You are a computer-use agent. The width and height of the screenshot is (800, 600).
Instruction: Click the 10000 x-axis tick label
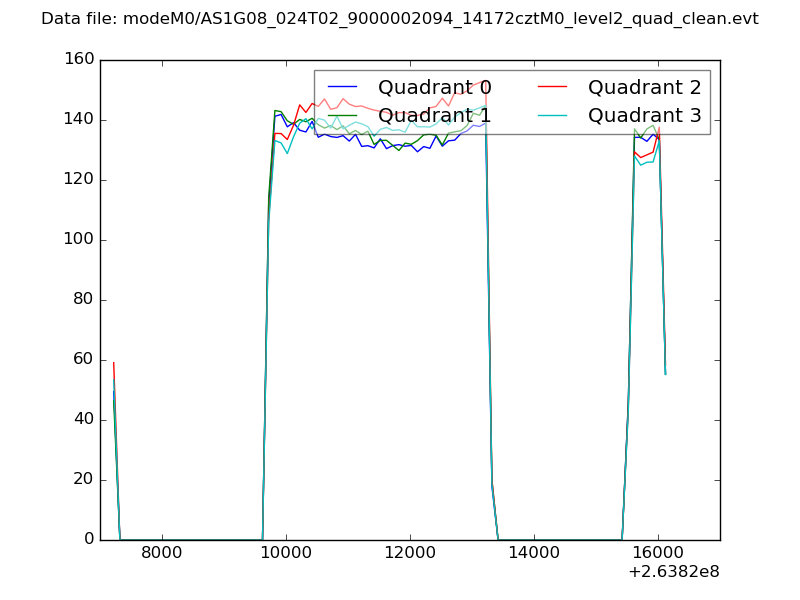[286, 551]
